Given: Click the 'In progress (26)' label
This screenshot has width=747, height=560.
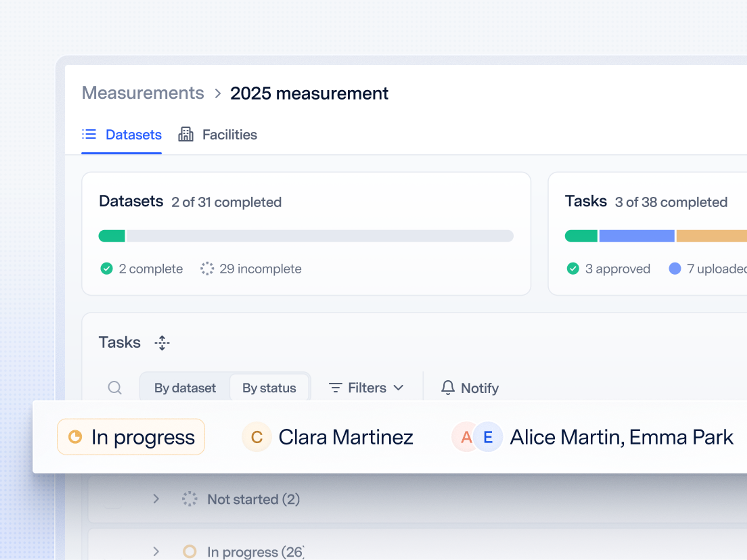Looking at the screenshot, I should 256,552.
